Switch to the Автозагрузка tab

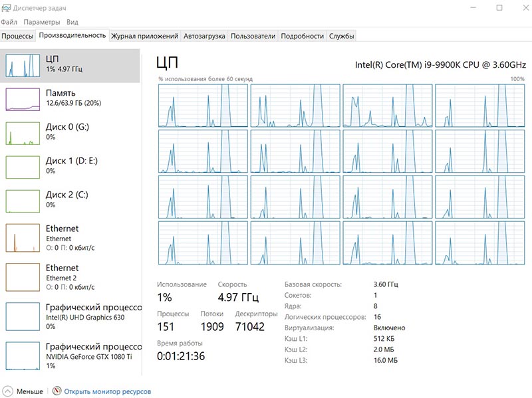[204, 36]
